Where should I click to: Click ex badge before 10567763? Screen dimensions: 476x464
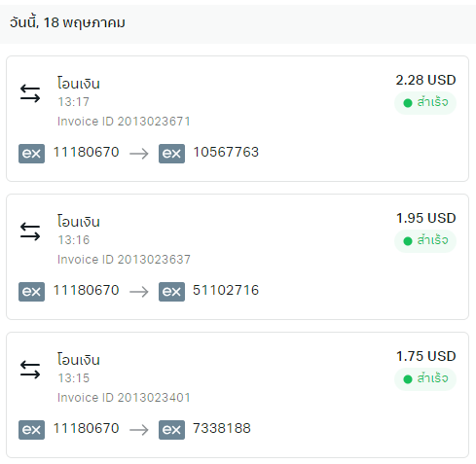[171, 154]
